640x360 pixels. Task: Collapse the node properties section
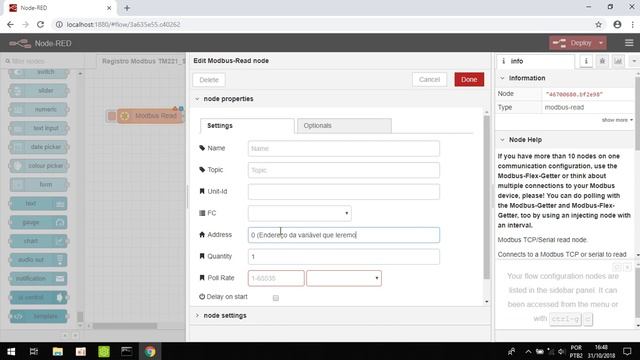(x=224, y=99)
